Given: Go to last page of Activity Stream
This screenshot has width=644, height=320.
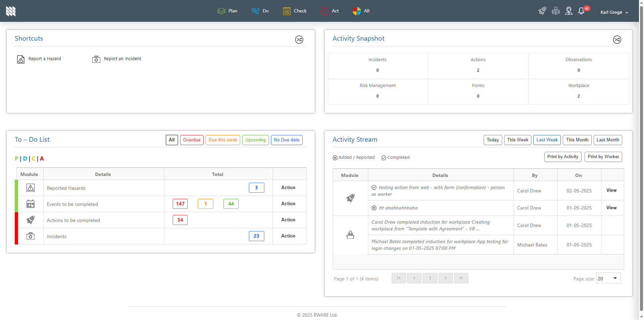Looking at the screenshot, I should point(461,278).
